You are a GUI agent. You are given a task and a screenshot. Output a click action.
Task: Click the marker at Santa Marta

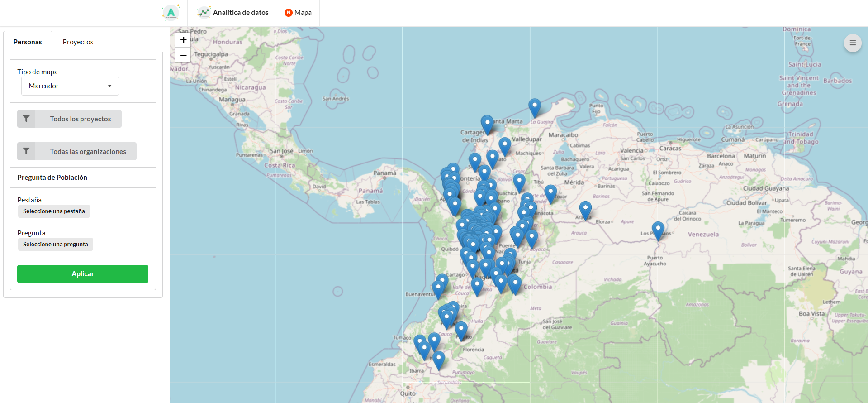487,124
